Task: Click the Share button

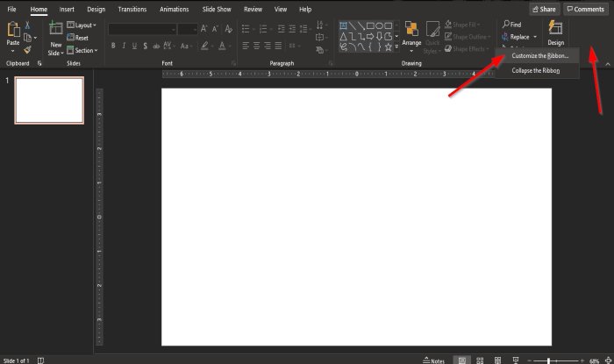Action: 544,9
